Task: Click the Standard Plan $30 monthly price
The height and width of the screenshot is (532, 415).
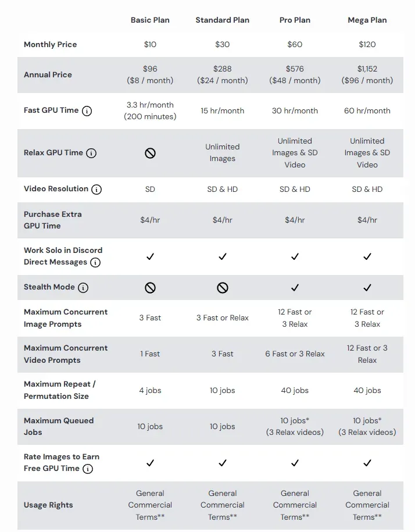Action: [x=223, y=44]
